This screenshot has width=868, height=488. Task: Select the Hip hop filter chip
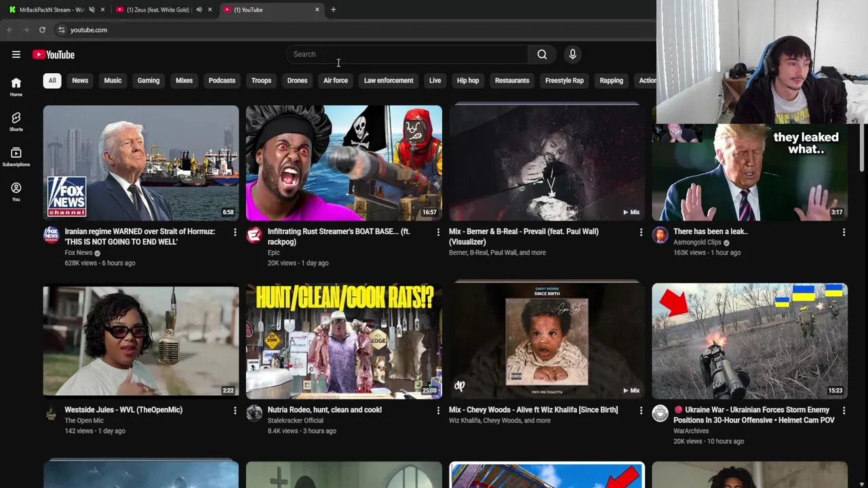[468, 81]
